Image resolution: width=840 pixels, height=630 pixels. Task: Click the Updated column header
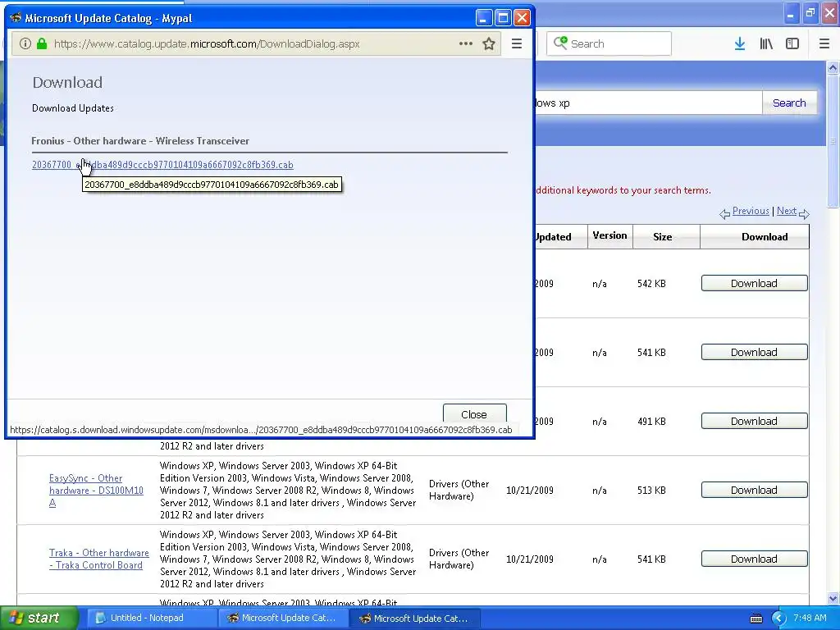553,237
